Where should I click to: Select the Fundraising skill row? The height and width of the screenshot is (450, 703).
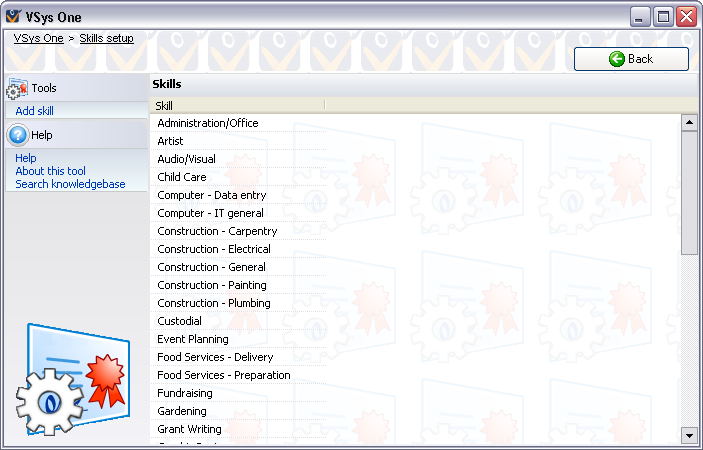[238, 393]
